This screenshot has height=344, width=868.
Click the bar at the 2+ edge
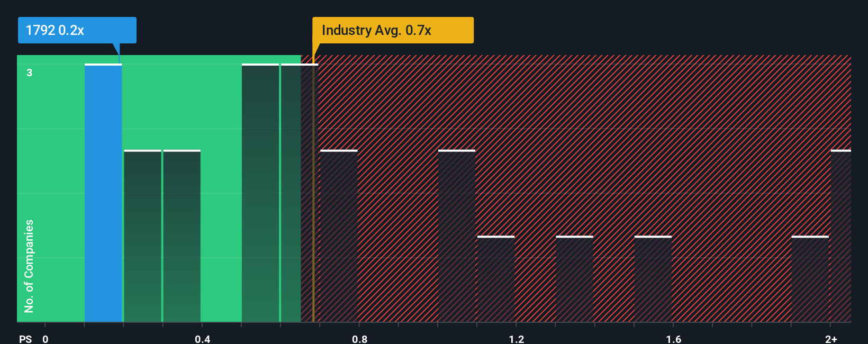click(841, 236)
